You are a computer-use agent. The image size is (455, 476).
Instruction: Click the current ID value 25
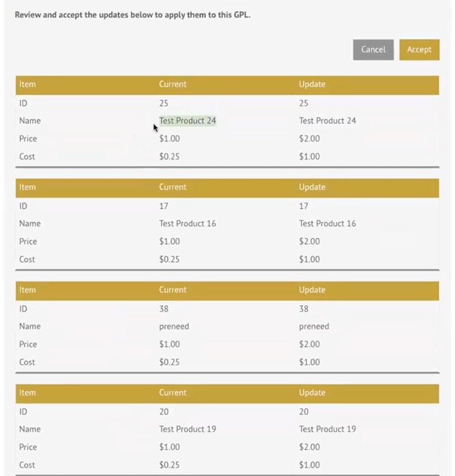[164, 103]
